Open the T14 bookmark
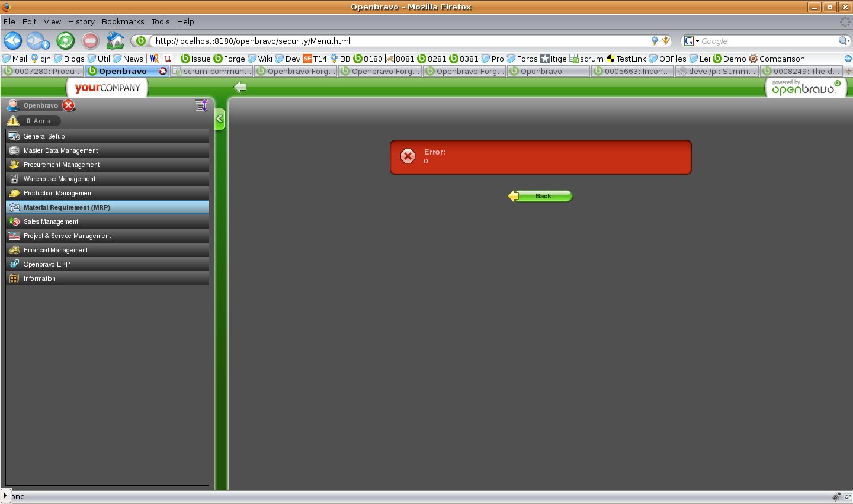Screen dimensions: 853x504 (315, 59)
